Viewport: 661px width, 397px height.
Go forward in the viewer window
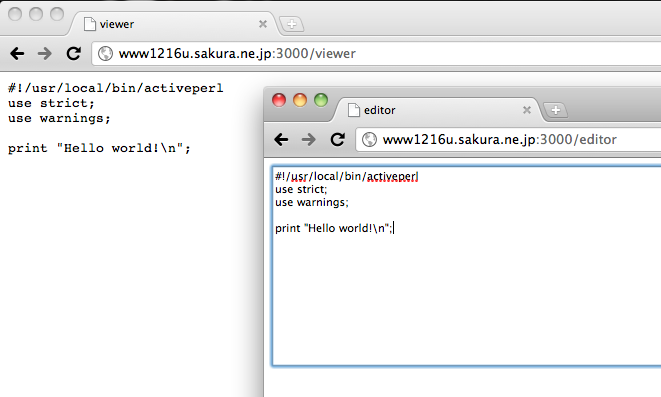(45, 54)
